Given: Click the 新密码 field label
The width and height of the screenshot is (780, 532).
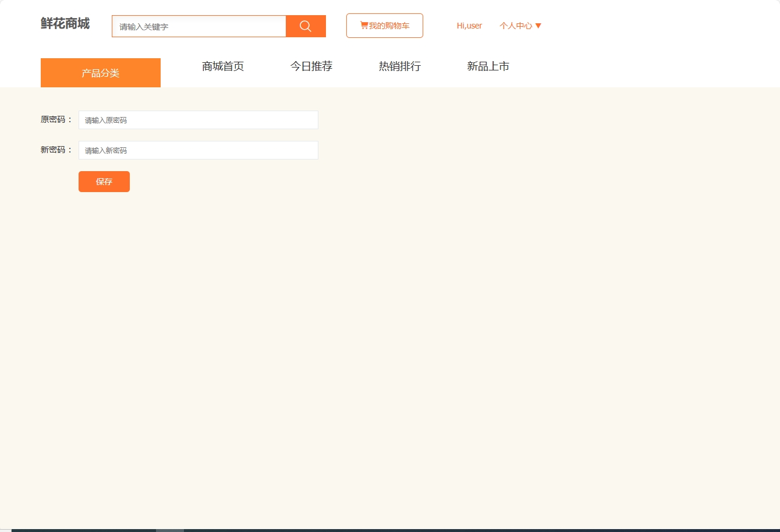Looking at the screenshot, I should (55, 150).
